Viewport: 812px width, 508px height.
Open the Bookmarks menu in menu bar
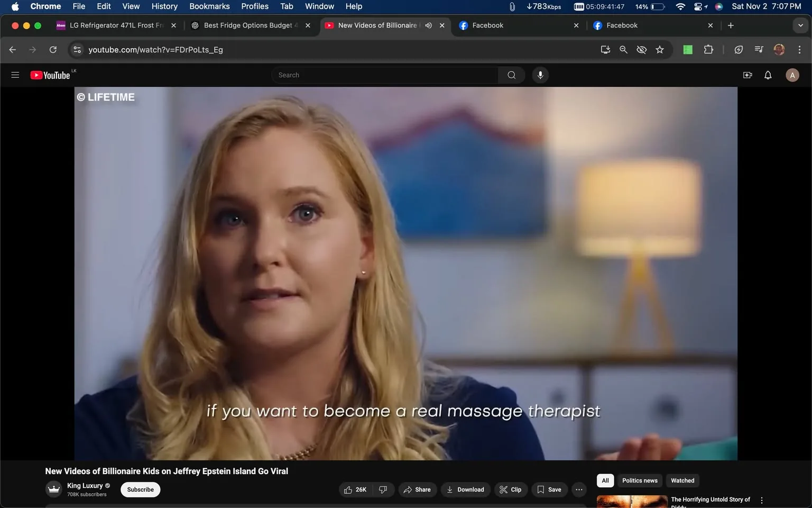point(209,6)
